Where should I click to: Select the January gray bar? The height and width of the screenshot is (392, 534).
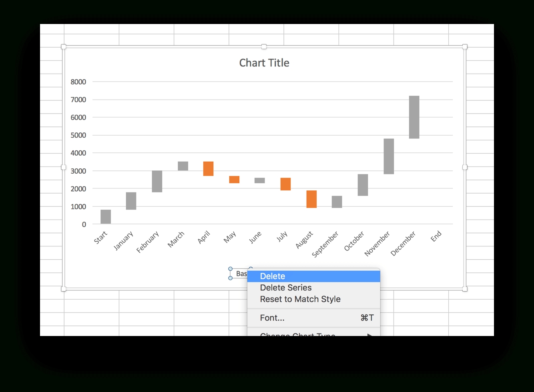tap(131, 201)
